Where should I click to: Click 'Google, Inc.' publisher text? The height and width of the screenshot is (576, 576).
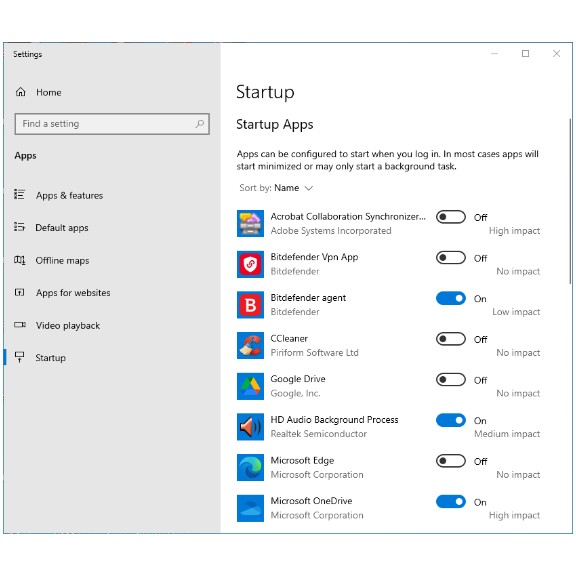click(x=295, y=393)
